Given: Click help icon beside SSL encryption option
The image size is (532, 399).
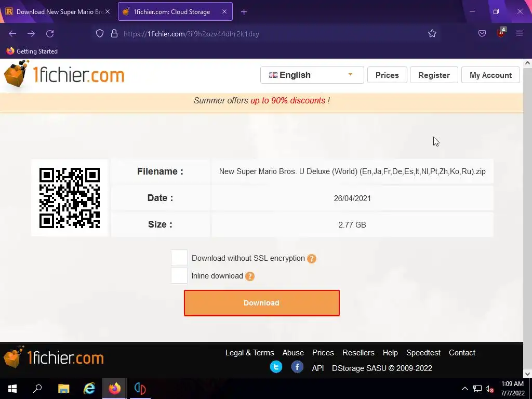Looking at the screenshot, I should point(312,259).
